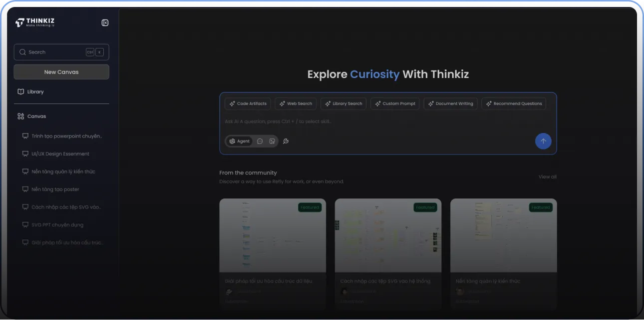Click into the Ask AI question box
This screenshot has height=320, width=644.
pyautogui.click(x=388, y=121)
